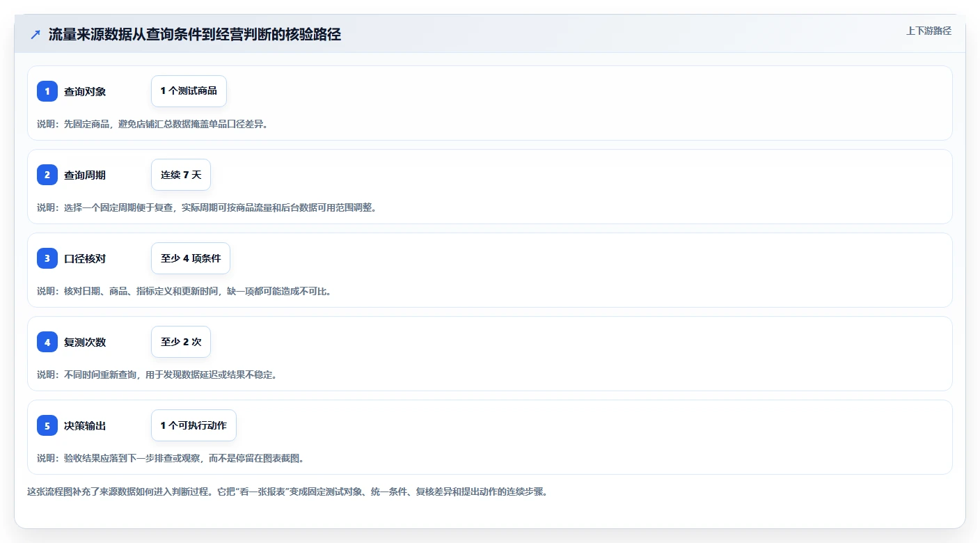
Task: Click the footer paragraph starting 这张流程图补充了
Action: (288, 491)
